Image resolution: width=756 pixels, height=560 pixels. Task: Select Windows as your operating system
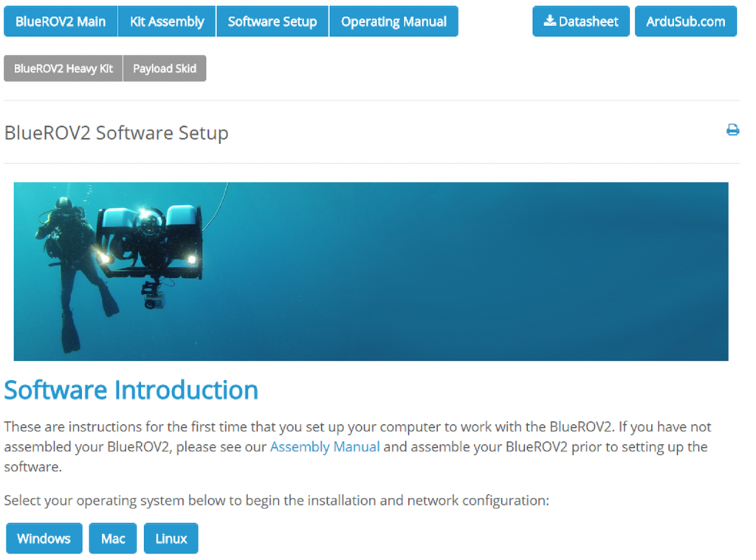pos(44,539)
